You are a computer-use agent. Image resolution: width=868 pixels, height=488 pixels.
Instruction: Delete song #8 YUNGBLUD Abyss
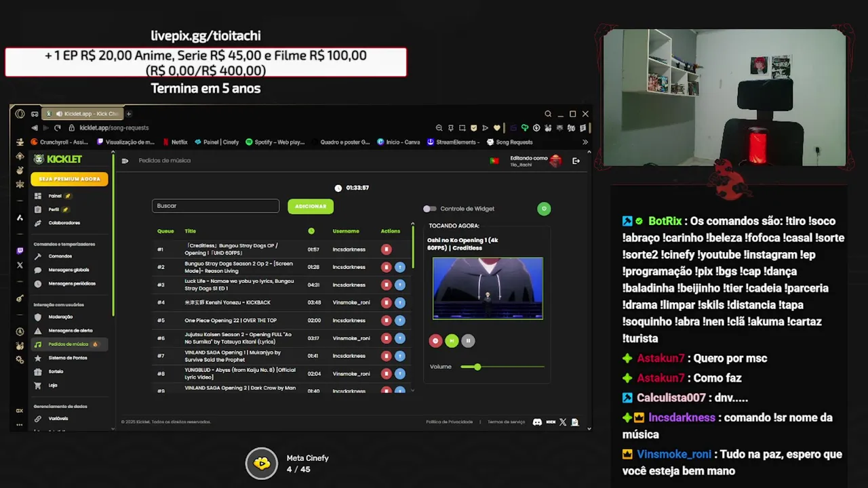point(386,373)
